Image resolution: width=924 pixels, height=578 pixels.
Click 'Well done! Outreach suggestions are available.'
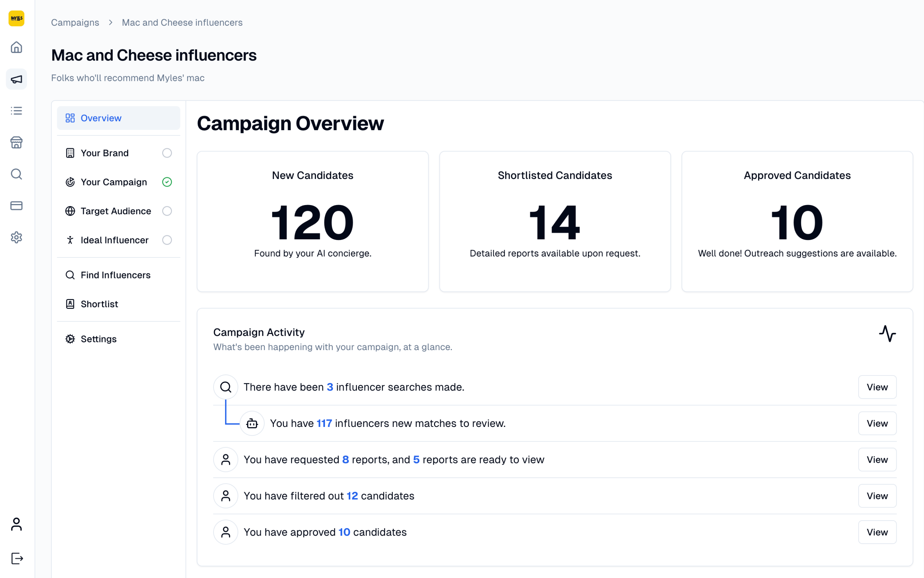click(x=797, y=253)
